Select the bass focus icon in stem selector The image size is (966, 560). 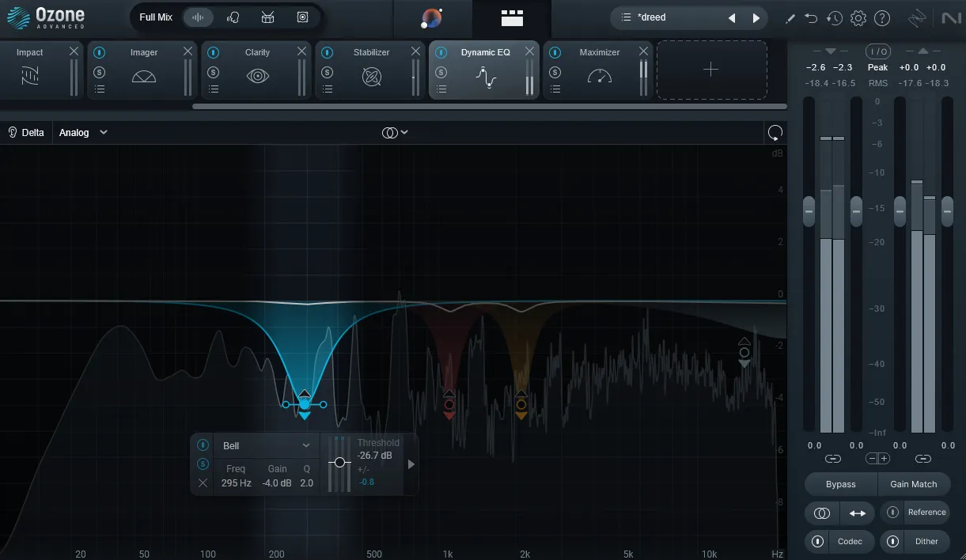click(x=302, y=17)
